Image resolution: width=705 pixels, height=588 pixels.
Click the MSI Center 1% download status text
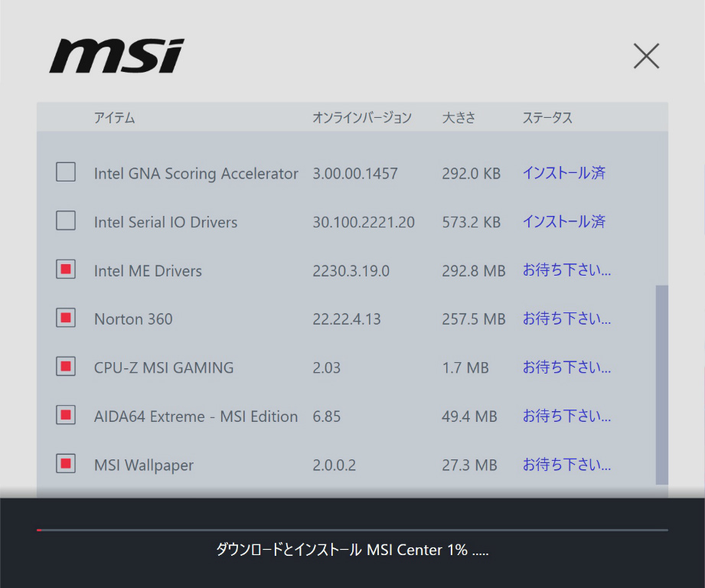352,550
